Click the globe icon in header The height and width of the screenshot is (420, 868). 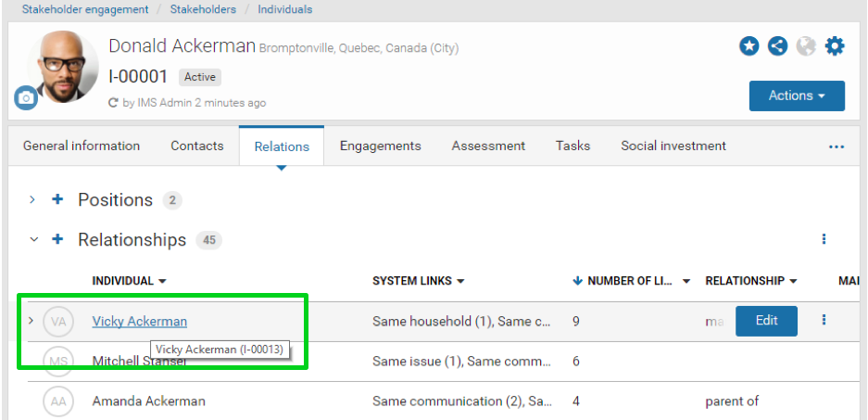[806, 46]
